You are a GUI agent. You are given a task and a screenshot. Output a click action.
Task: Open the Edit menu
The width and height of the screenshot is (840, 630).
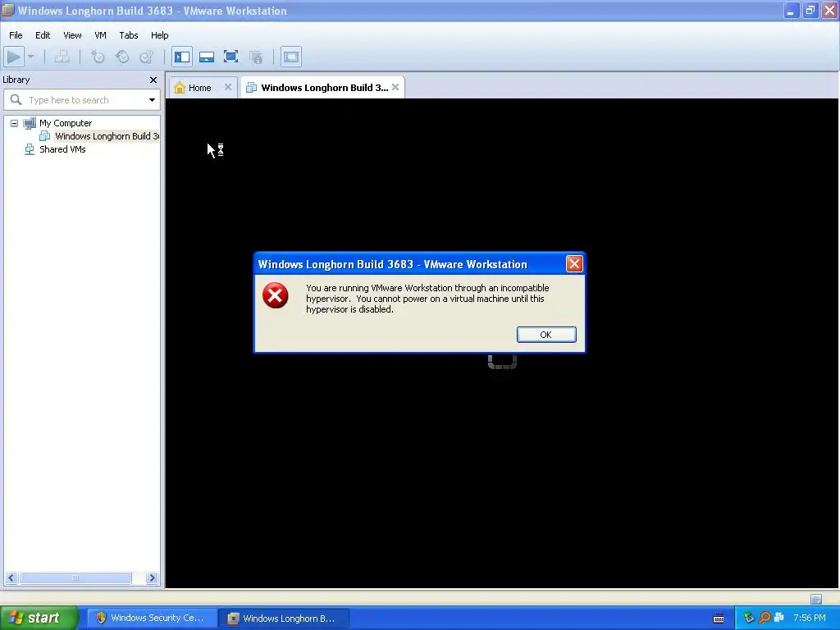tap(43, 35)
